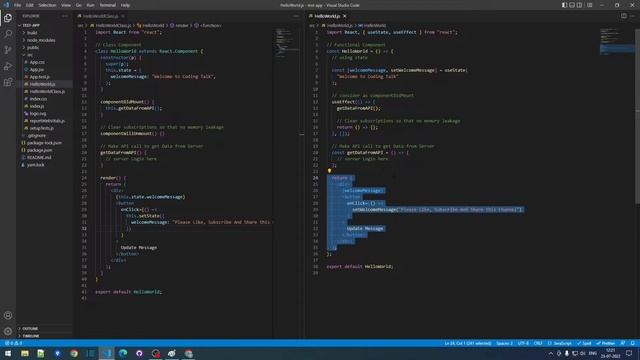The height and width of the screenshot is (360, 640).
Task: Open README.md in the explorer
Action: pos(39,158)
